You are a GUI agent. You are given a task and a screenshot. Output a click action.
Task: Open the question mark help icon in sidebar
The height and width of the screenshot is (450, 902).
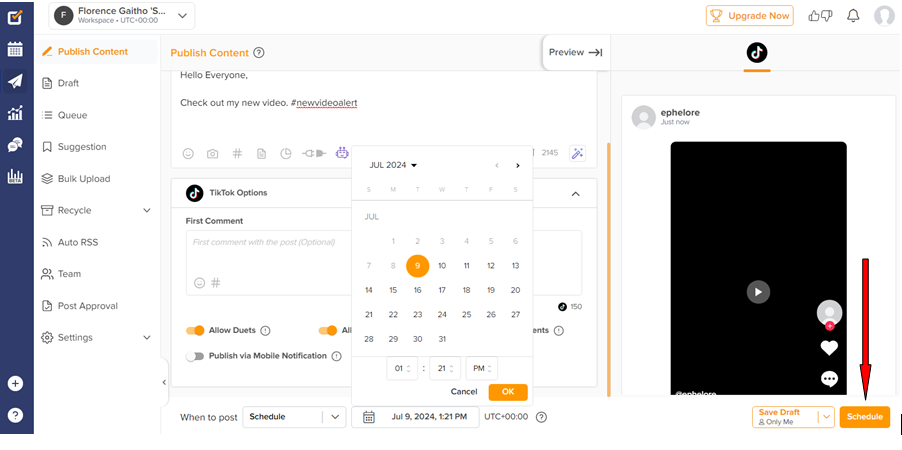16,415
